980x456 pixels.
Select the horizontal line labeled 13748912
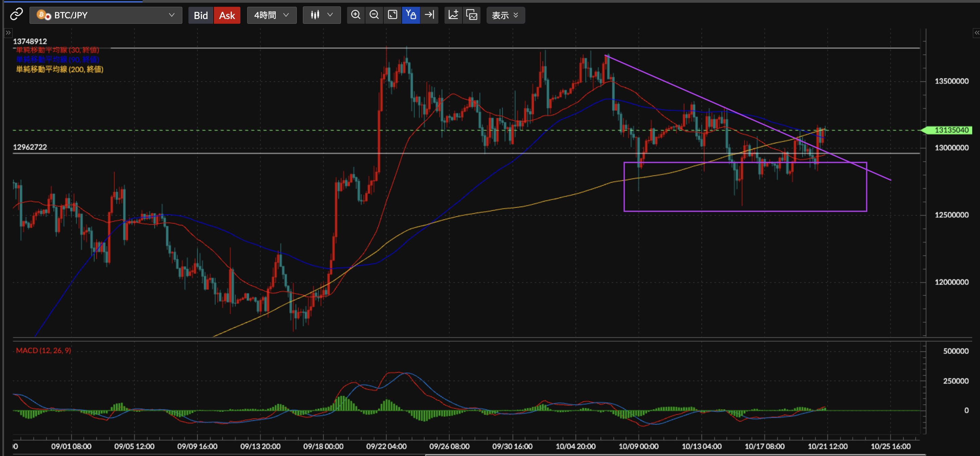pos(466,48)
